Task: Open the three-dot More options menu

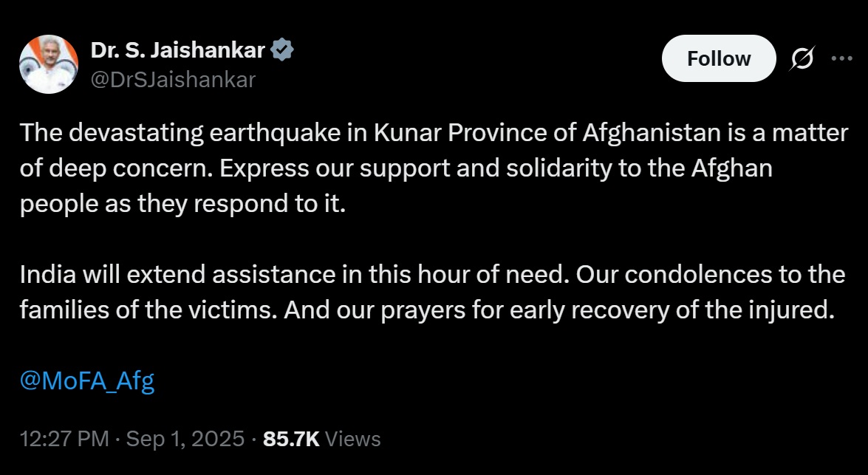Action: 842,58
